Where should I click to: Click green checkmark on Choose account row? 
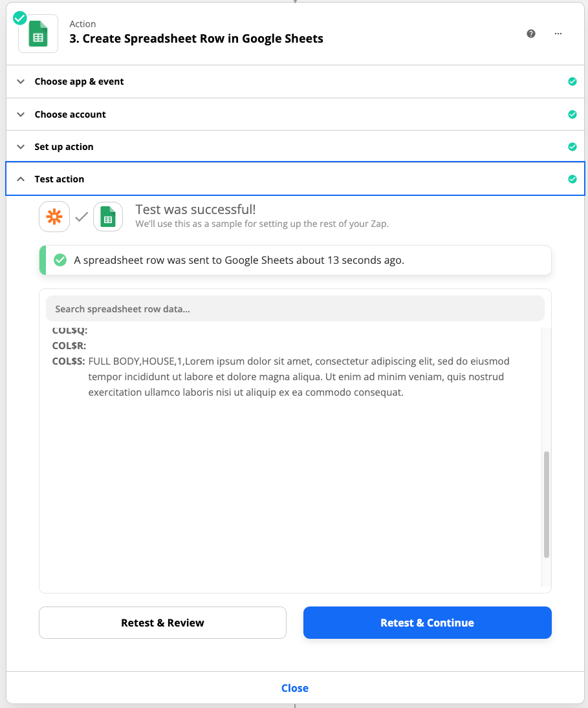[x=572, y=114]
